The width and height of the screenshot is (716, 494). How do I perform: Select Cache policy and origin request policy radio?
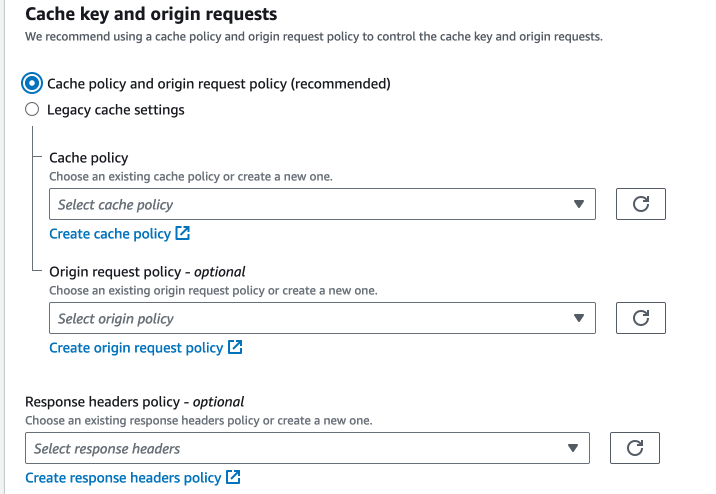pos(34,83)
